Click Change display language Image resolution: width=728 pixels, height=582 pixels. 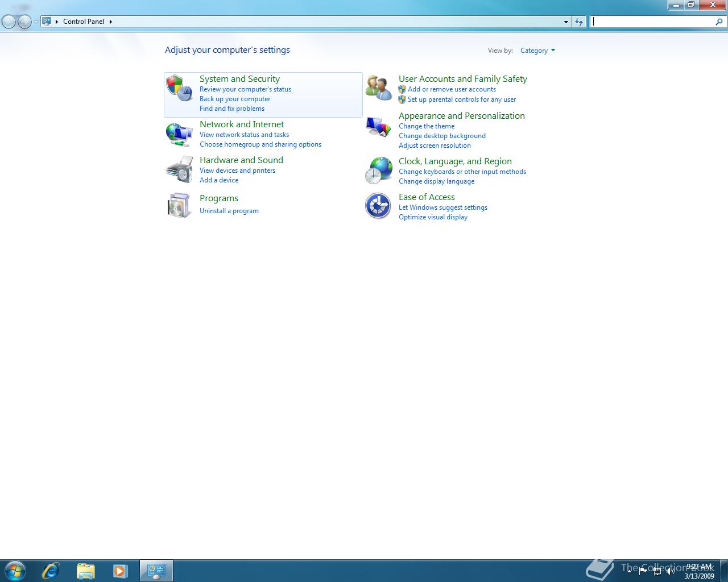pyautogui.click(x=436, y=181)
